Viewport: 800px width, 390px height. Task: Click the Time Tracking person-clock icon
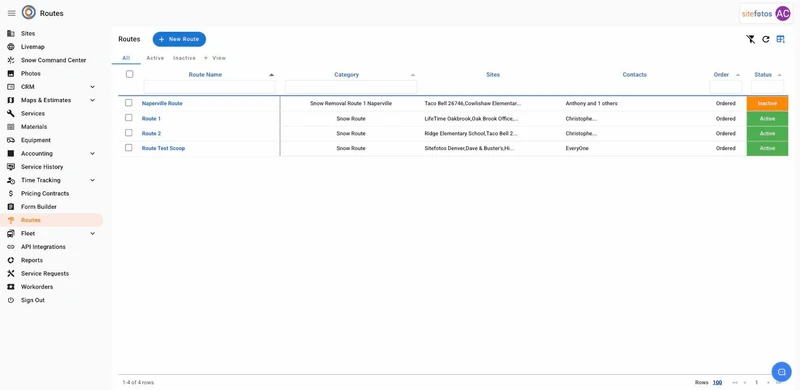tap(11, 180)
